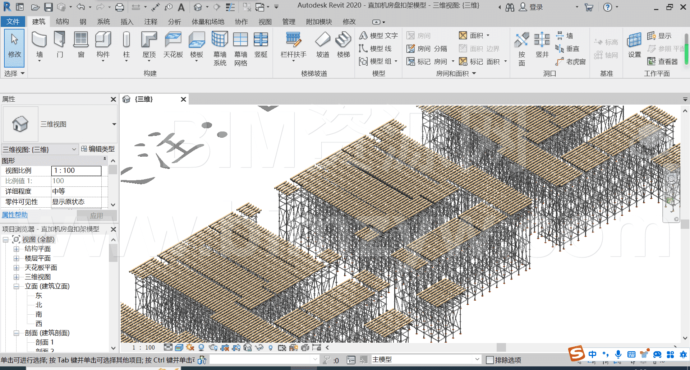Select the Mullion (竖梃) tool
The height and width of the screenshot is (370, 690).
tap(261, 45)
